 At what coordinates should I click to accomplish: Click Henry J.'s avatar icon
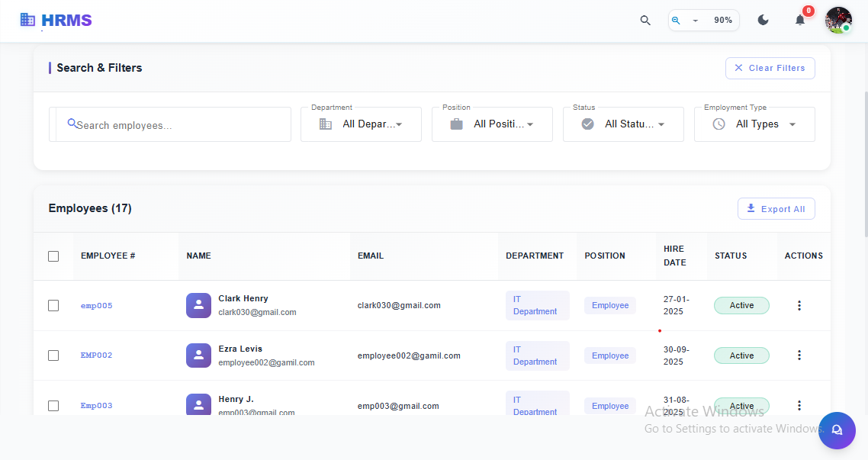tap(199, 404)
